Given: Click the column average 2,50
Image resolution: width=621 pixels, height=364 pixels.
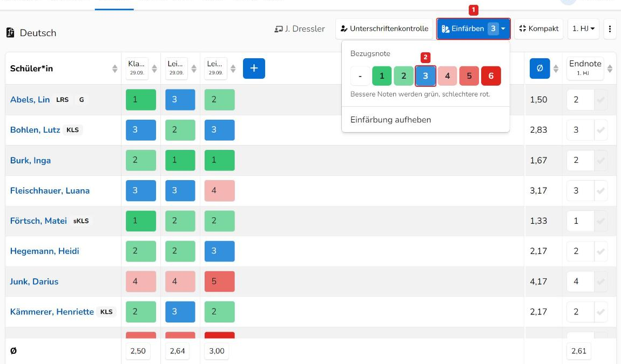Looking at the screenshot, I should (138, 351).
